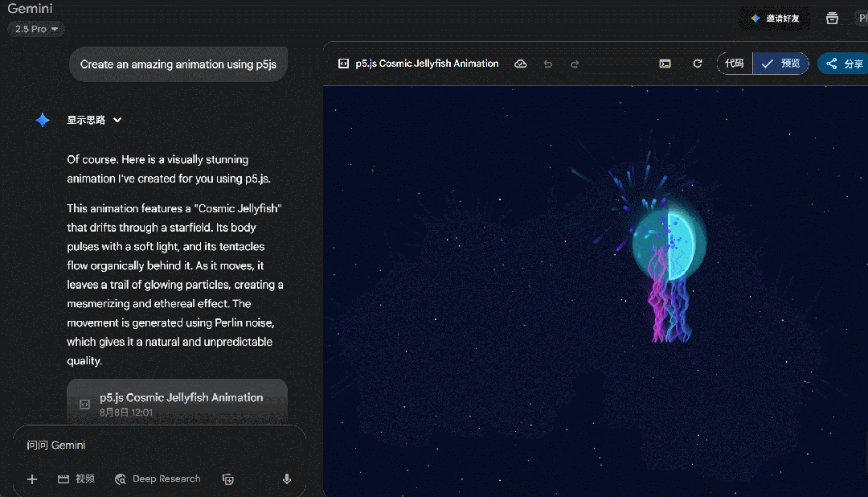
Task: Redo with the forward arrow icon
Action: (x=575, y=64)
